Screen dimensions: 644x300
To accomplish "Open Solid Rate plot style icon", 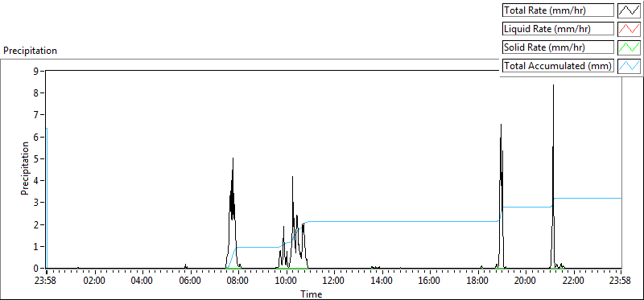I will (630, 47).
